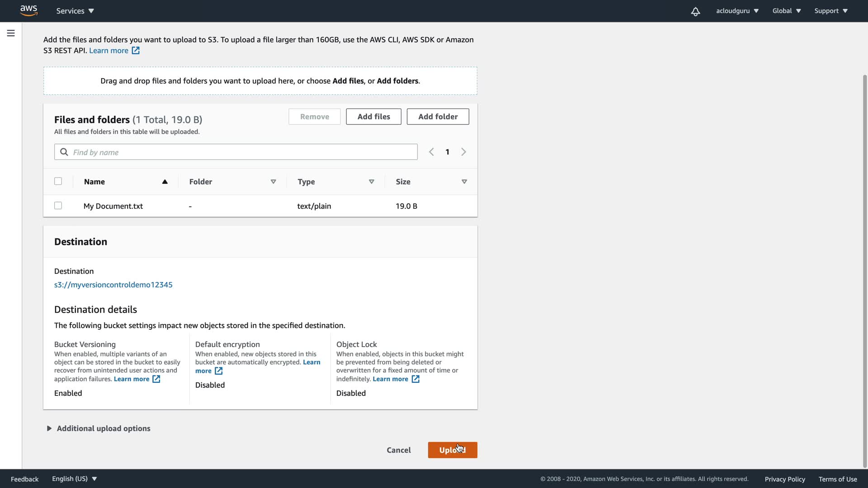Focus the Find by name search field

pos(236,152)
